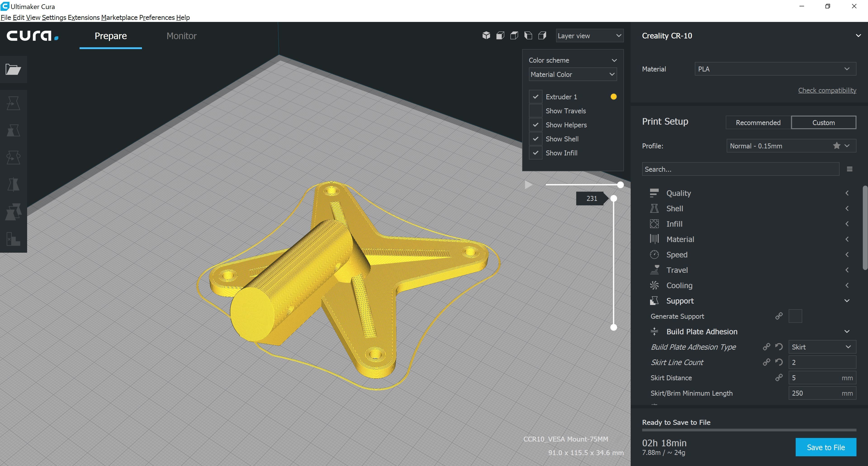
Task: Click link icon beside Skirt Distance
Action: coord(779,378)
